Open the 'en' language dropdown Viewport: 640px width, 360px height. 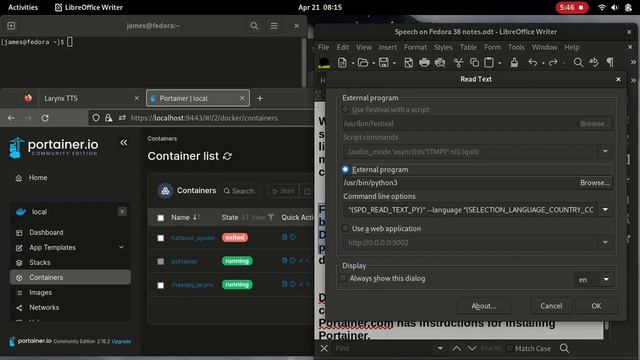click(x=606, y=280)
